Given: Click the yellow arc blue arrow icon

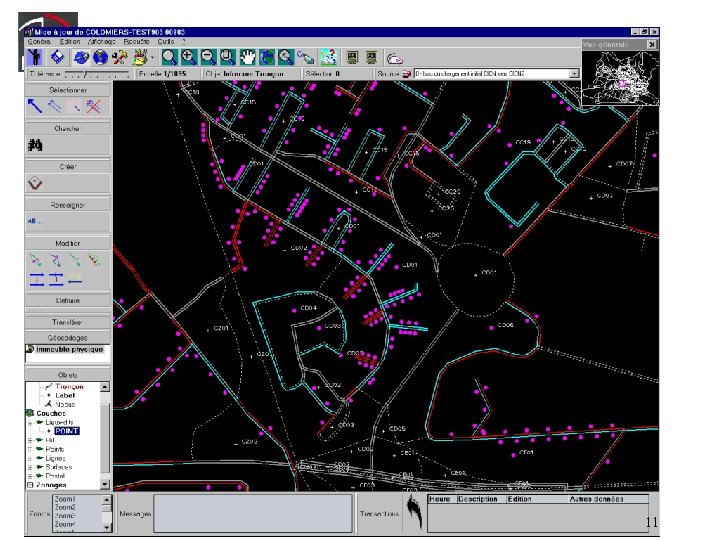Looking at the screenshot, I should coord(75,279).
